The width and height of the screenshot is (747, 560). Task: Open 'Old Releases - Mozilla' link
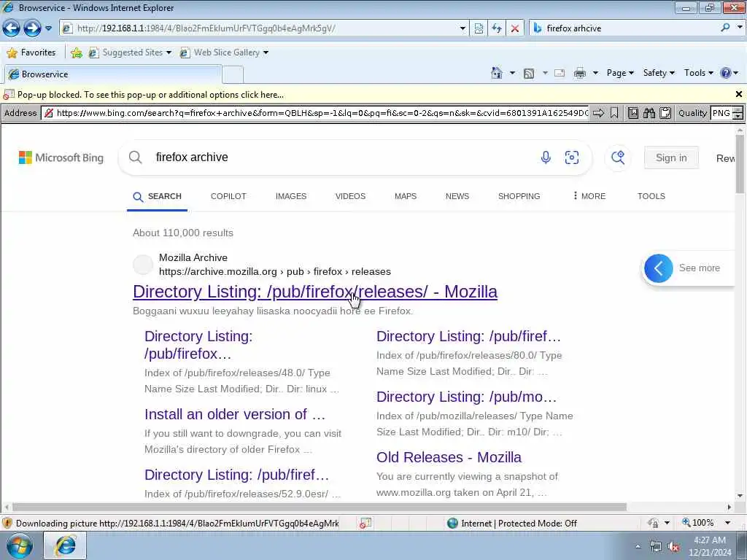449,457
